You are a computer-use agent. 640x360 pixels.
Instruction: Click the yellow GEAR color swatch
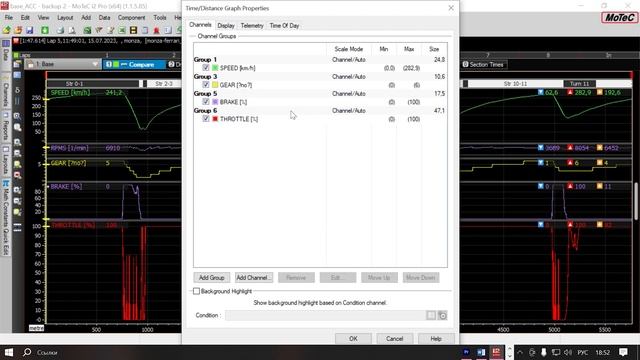coord(215,85)
